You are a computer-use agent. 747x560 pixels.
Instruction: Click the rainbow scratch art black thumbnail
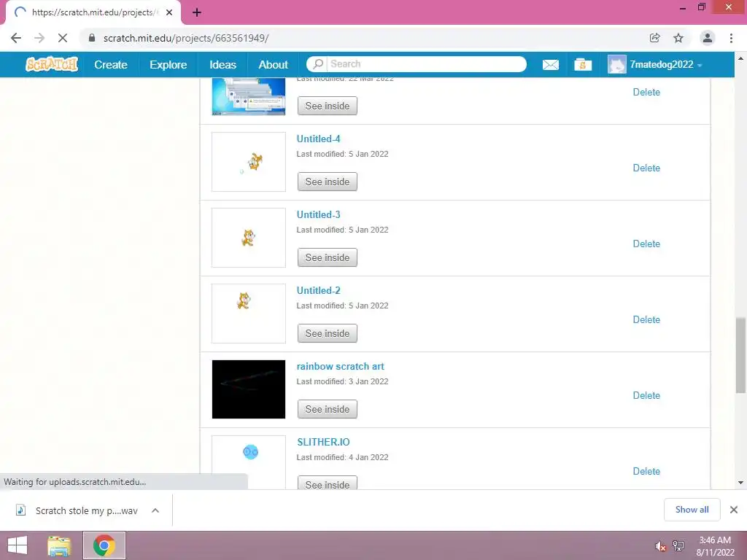[249, 389]
